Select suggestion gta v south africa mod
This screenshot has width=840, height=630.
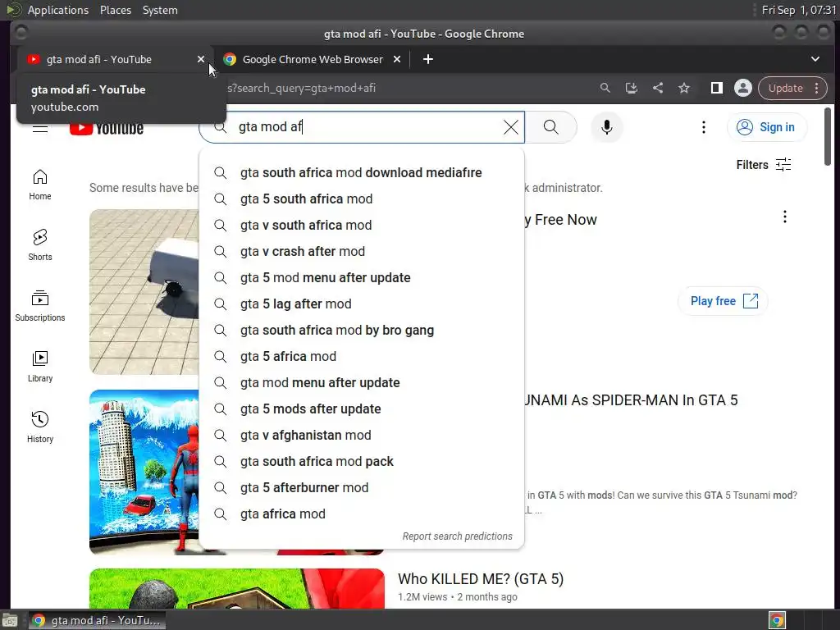click(x=362, y=225)
